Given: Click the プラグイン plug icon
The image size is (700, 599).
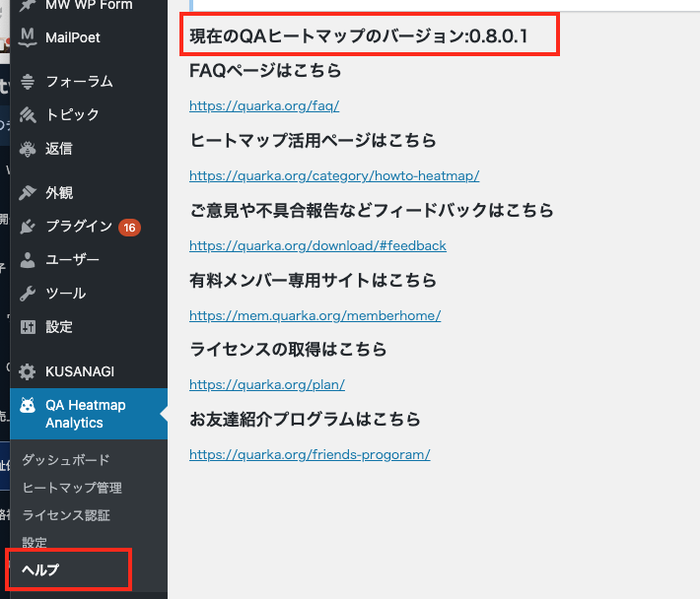Looking at the screenshot, I should tap(28, 227).
